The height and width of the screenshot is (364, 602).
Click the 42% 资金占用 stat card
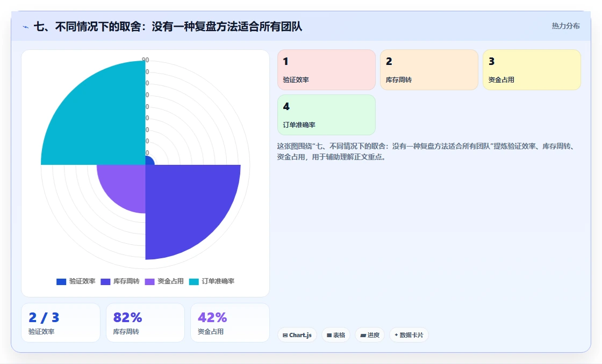(230, 323)
